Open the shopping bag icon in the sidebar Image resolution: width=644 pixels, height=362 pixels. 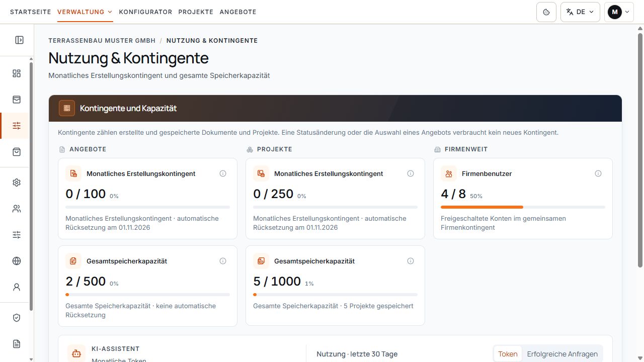(17, 152)
